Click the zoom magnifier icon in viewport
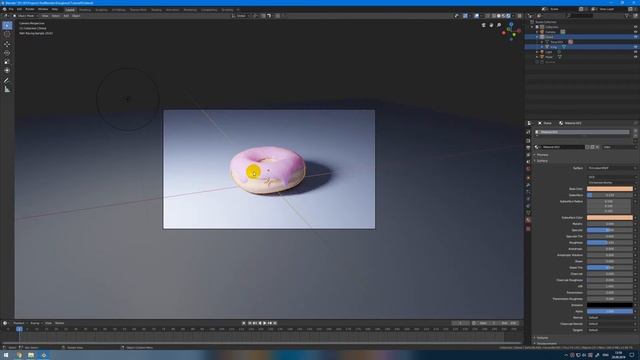The width and height of the screenshot is (640, 360). pos(499,25)
